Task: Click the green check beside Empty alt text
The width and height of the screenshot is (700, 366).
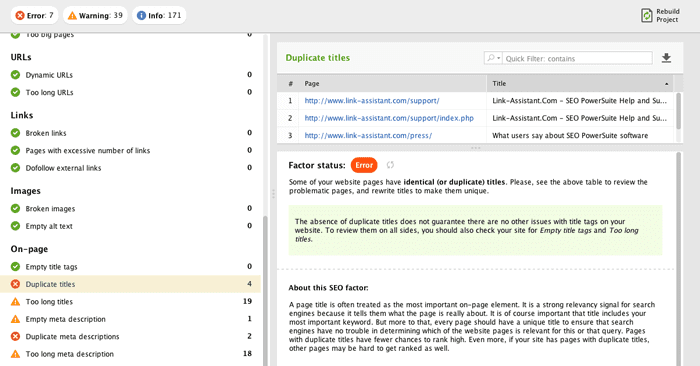Action: (x=16, y=225)
